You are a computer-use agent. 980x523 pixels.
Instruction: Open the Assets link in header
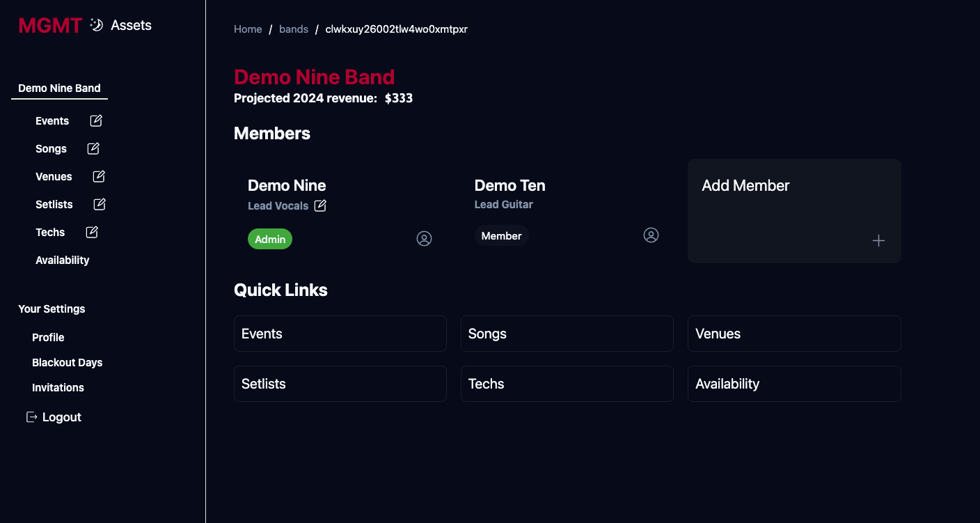(x=131, y=25)
